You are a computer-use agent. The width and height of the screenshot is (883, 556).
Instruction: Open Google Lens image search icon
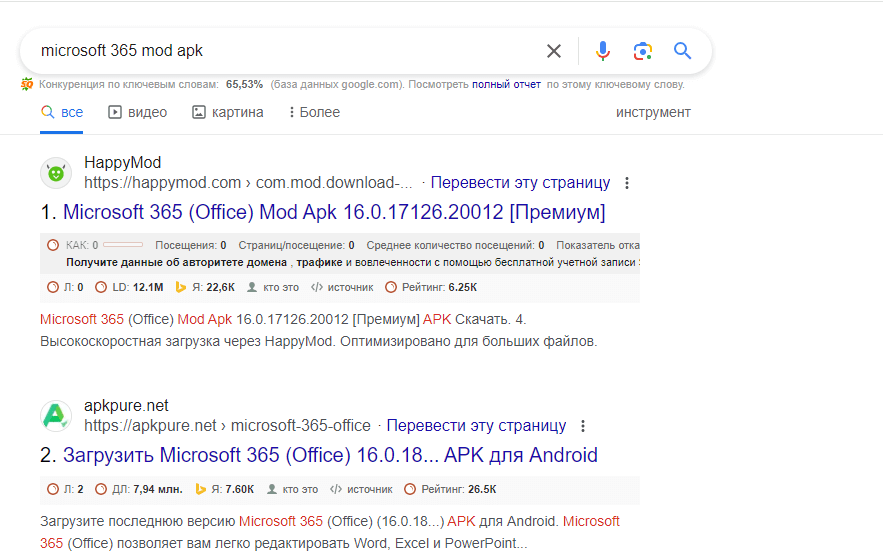[642, 51]
